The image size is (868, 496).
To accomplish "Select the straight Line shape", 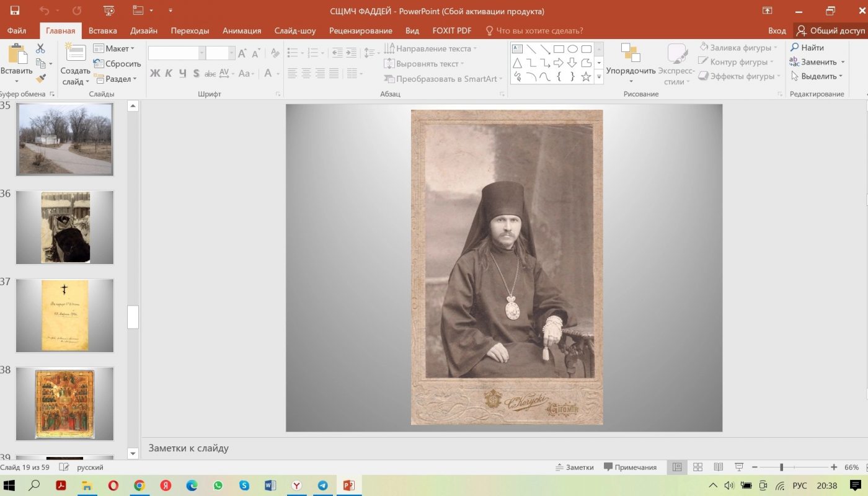I will click(531, 49).
